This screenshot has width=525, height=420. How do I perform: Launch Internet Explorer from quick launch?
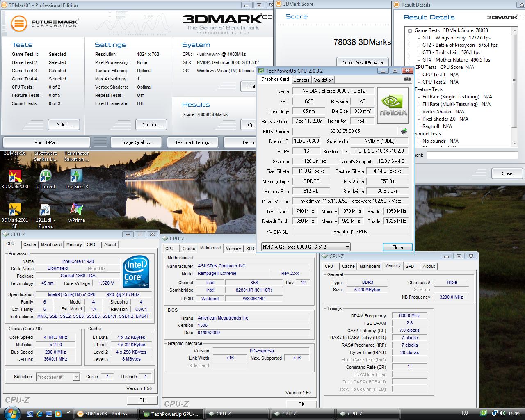click(40, 413)
